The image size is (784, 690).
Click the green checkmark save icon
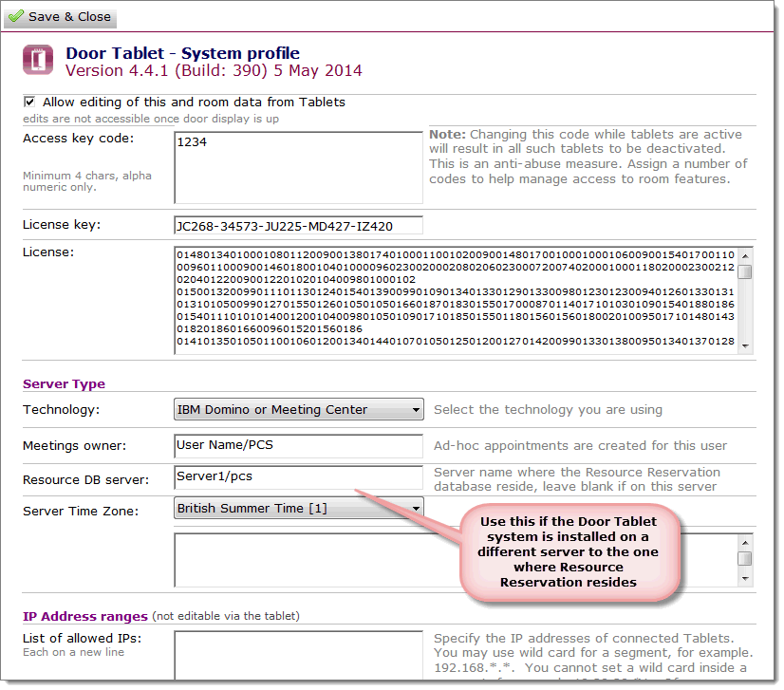pos(16,16)
